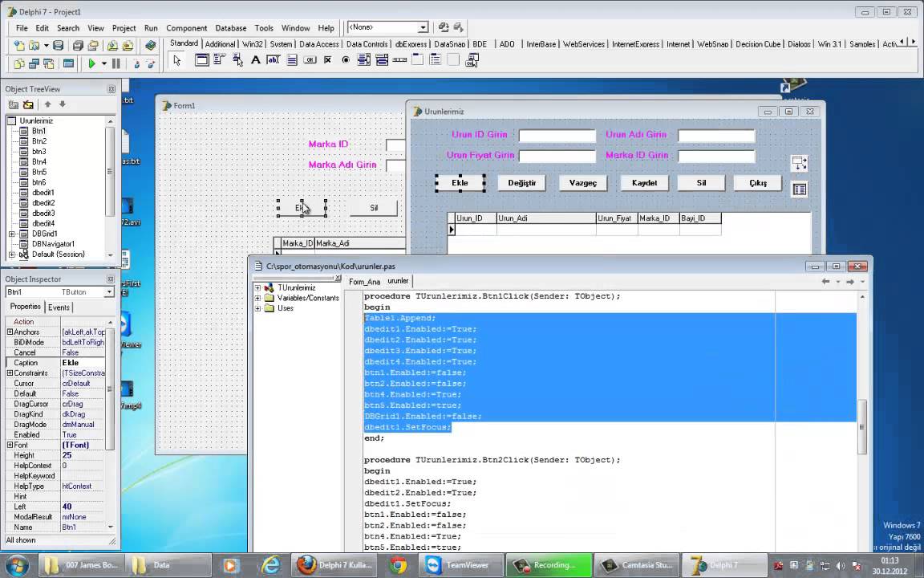The width and height of the screenshot is (924, 578).
Task: Pick the RadioGroup component in palette
Action: pyautogui.click(x=436, y=59)
